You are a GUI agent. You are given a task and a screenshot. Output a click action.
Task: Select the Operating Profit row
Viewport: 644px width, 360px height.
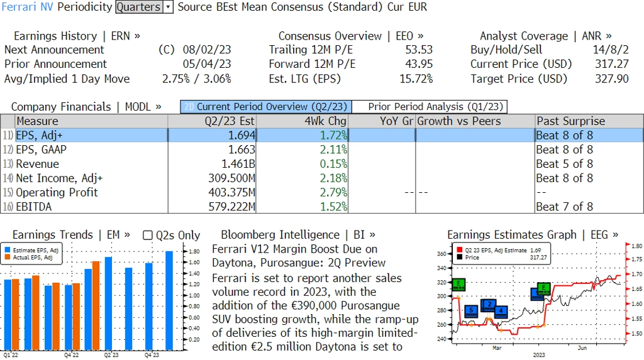(x=322, y=192)
